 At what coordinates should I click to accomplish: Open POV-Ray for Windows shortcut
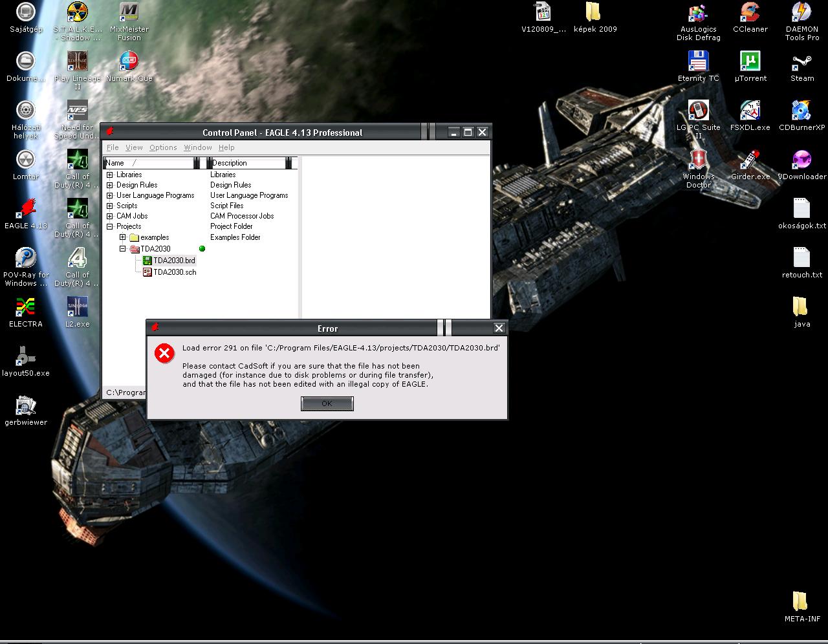point(26,268)
